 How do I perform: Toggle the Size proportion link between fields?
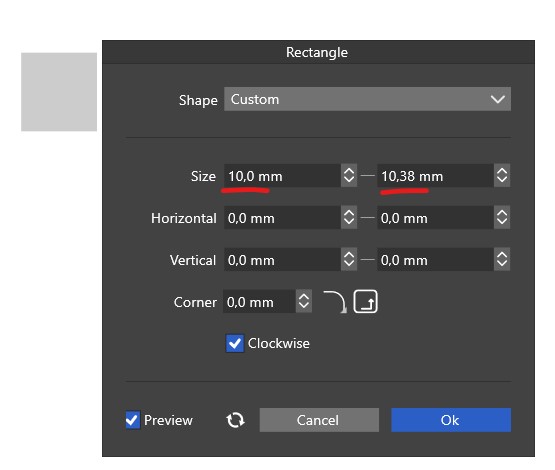(x=367, y=176)
